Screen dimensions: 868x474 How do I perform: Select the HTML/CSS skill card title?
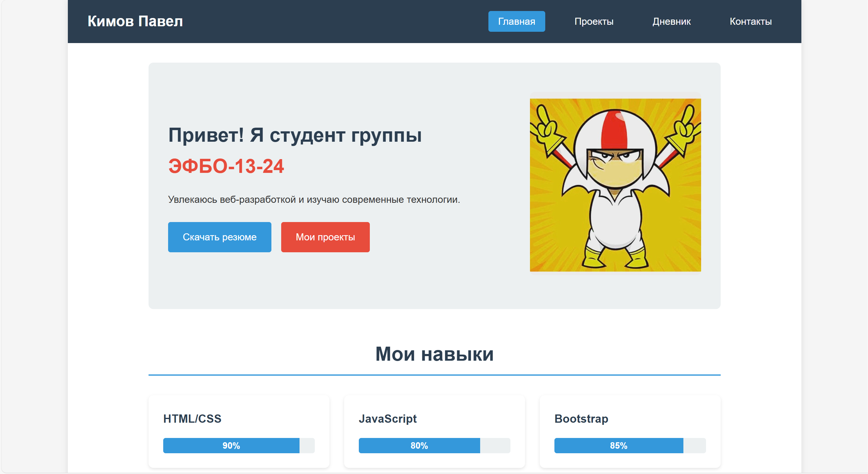192,418
